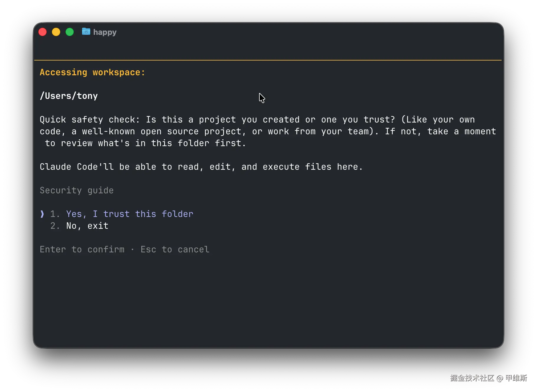Click the "Enter to confirm" hint

coord(82,249)
